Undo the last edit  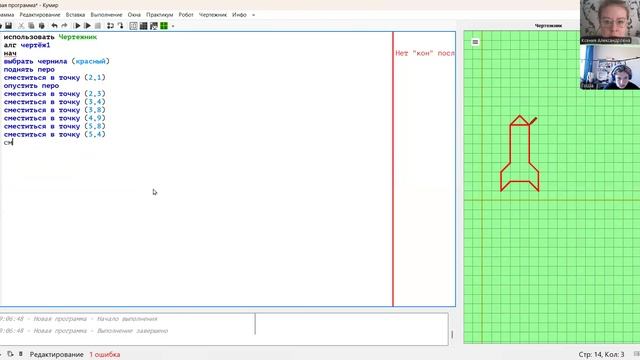point(54,26)
